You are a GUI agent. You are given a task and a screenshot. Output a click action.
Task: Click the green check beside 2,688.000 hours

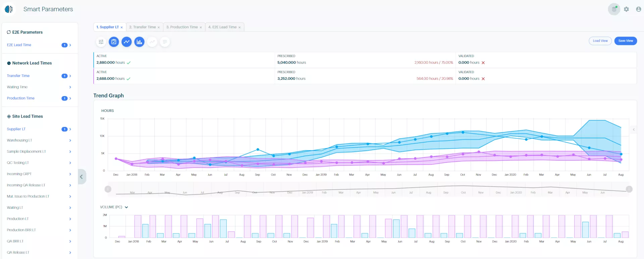(128, 79)
